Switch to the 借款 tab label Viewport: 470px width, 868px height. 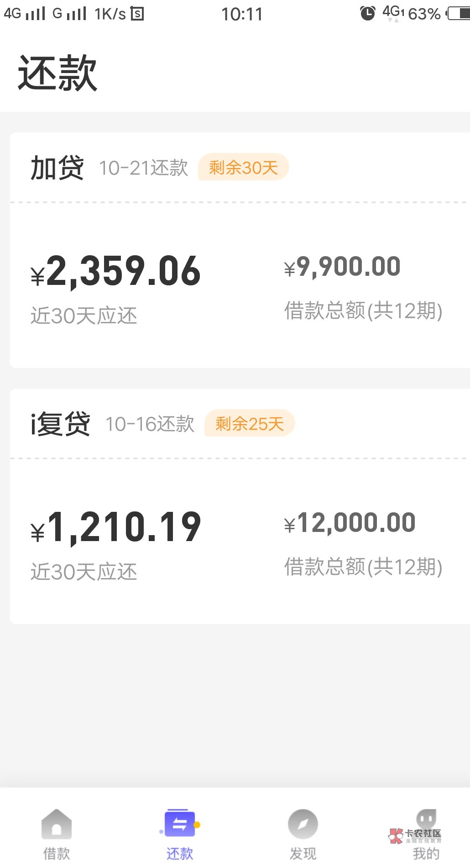point(57,853)
